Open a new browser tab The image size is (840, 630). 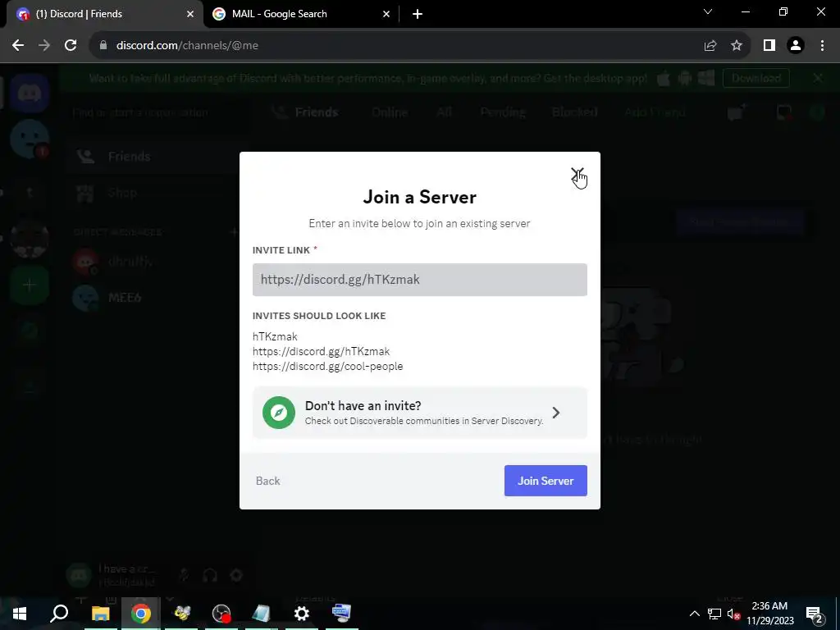[x=418, y=14]
